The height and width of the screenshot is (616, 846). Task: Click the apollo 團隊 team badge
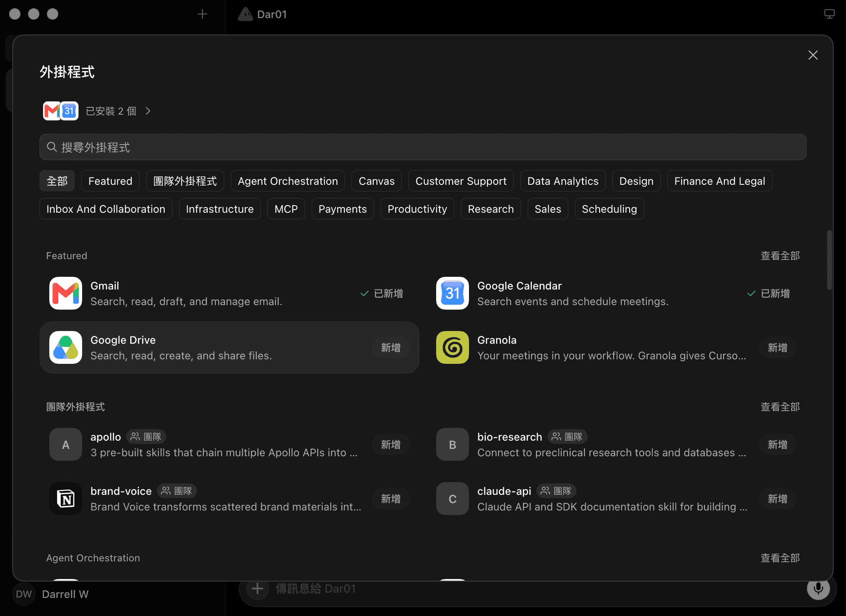click(146, 437)
